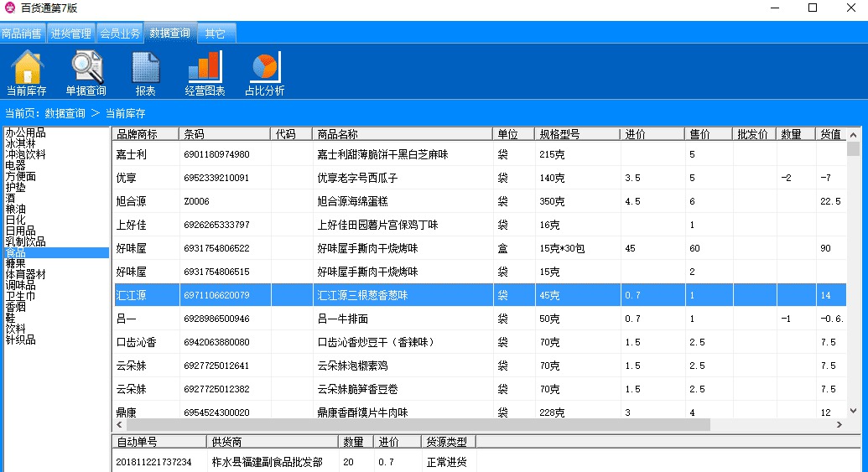Click horizontal scroll right arrow

click(839, 424)
